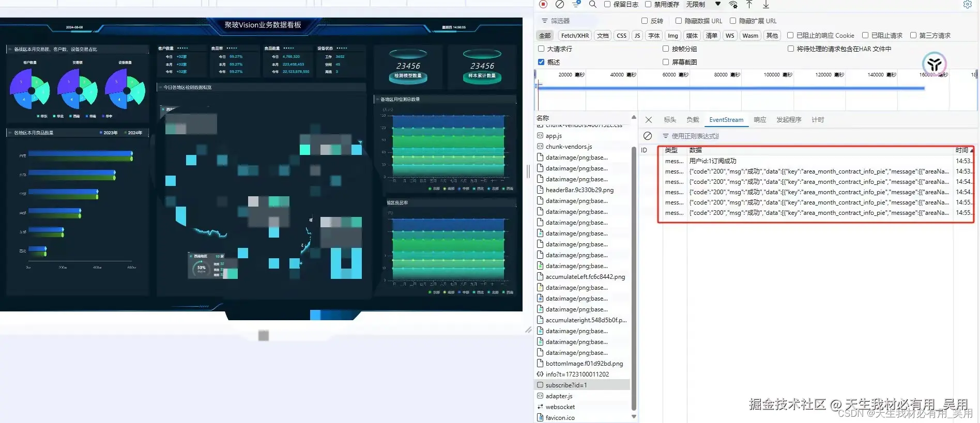Close the request details panel
Viewport: 980px width, 423px height.
click(649, 120)
